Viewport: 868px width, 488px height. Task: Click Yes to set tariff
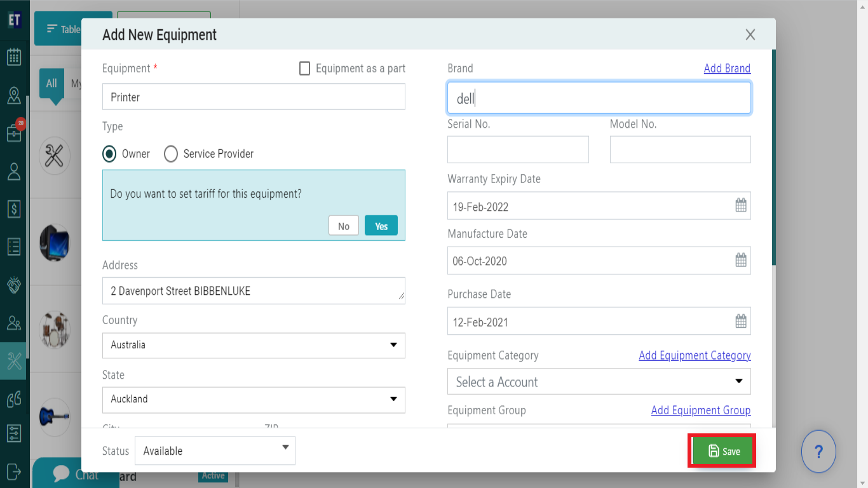pyautogui.click(x=381, y=226)
